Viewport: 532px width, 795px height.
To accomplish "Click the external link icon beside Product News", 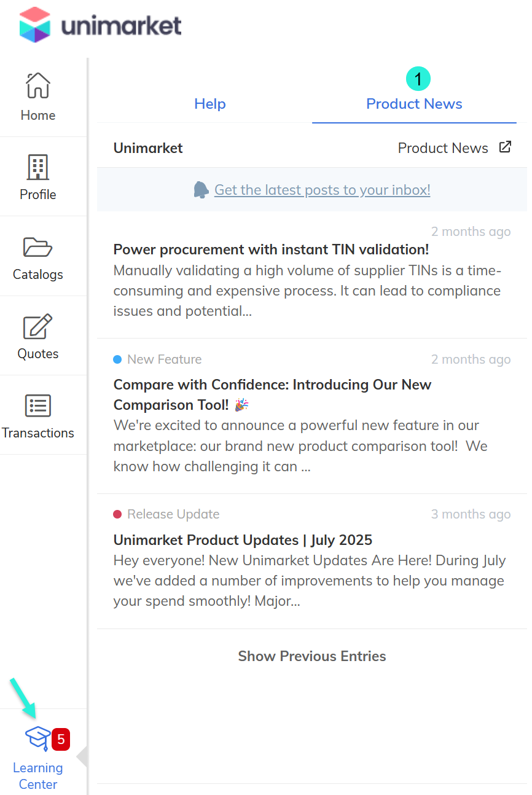I will (505, 147).
